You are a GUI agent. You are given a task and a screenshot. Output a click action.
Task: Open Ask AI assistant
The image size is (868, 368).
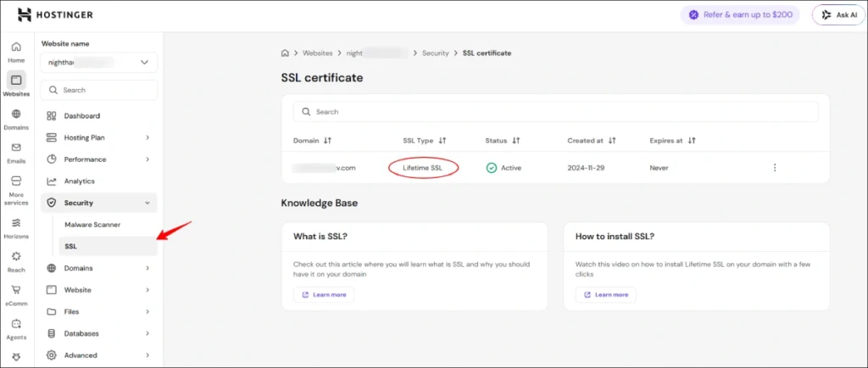pos(838,15)
